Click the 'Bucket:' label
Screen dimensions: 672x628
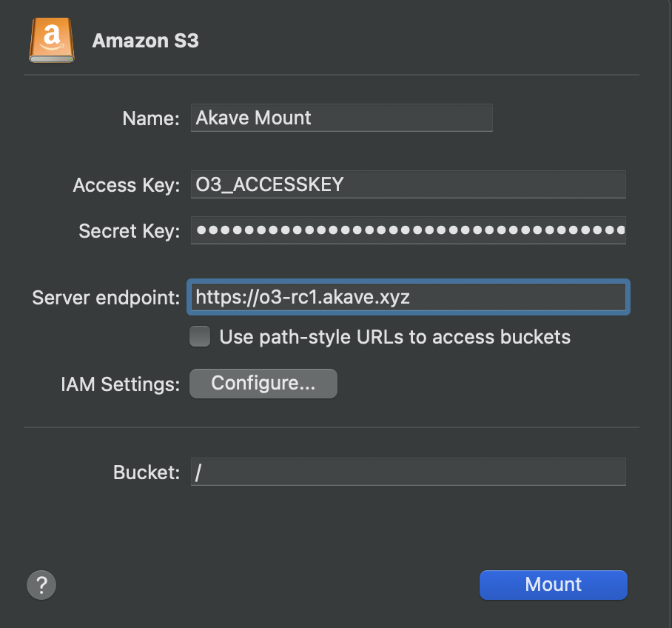pyautogui.click(x=147, y=472)
